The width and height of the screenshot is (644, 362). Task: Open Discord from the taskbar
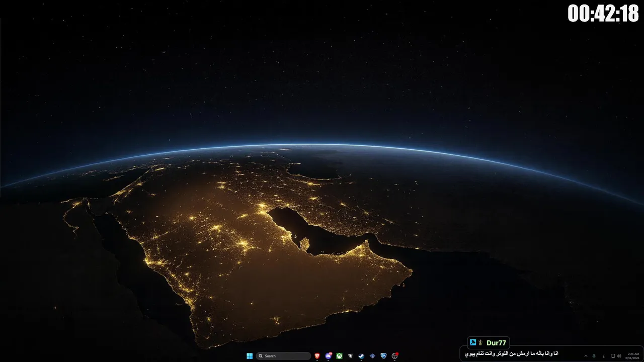tap(328, 356)
